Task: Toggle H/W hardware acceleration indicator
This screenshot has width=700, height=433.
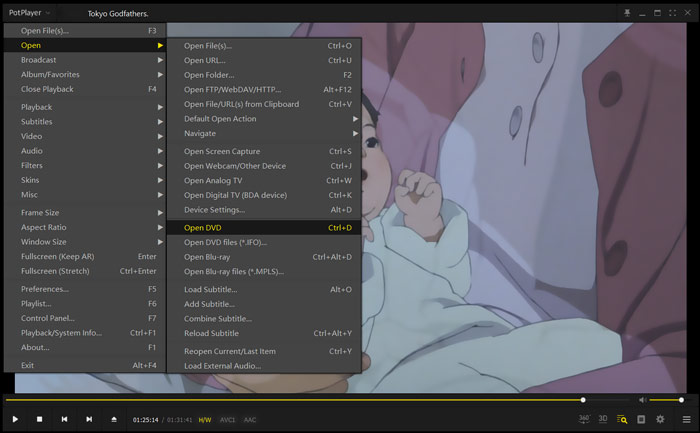Action: click(205, 420)
